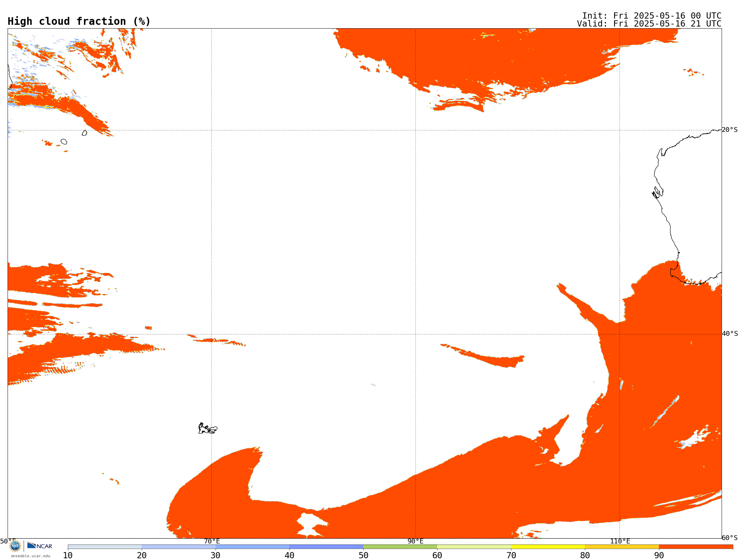Pick the pale yellow-green 60-70 colorbar swatch

474,547
